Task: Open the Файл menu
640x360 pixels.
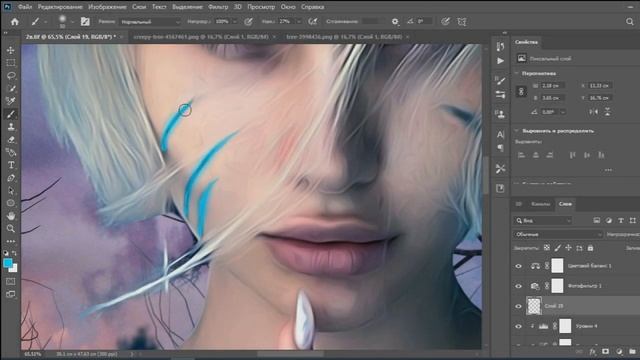Action: click(x=24, y=7)
